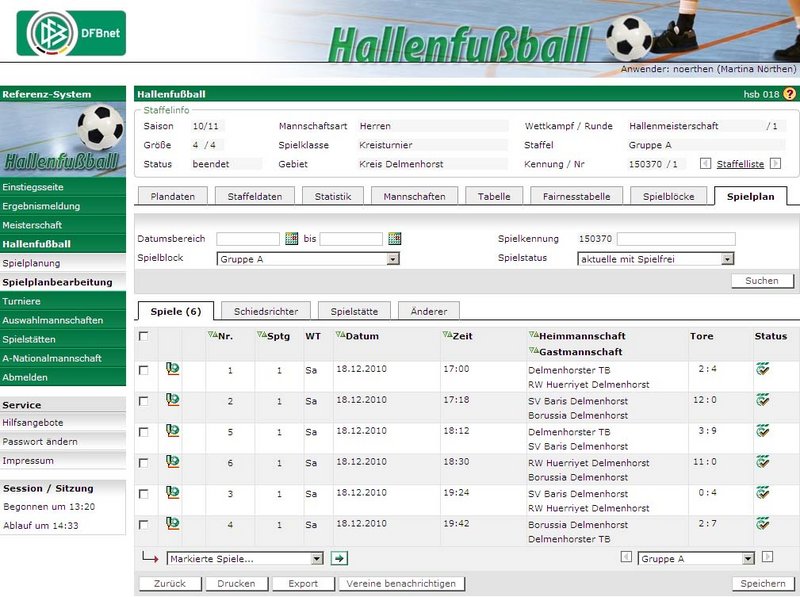The image size is (800, 597).
Task: Open the Markierte Spiele dropdown
Action: [x=317, y=559]
